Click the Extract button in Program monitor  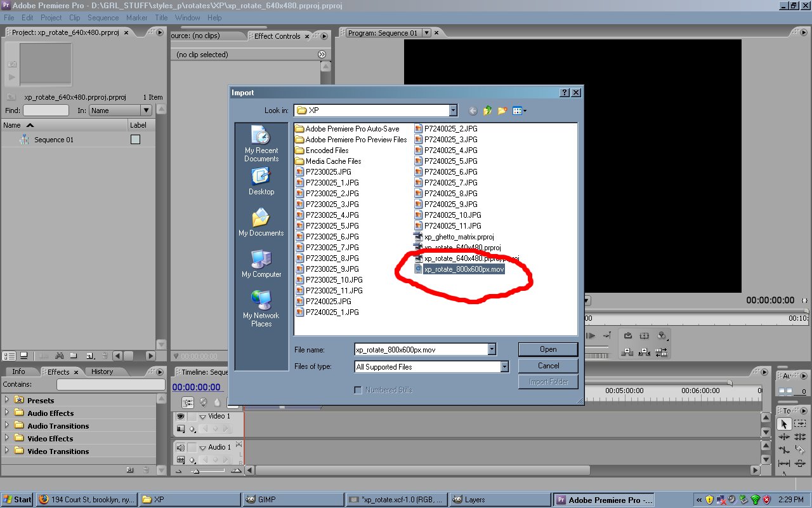644,352
